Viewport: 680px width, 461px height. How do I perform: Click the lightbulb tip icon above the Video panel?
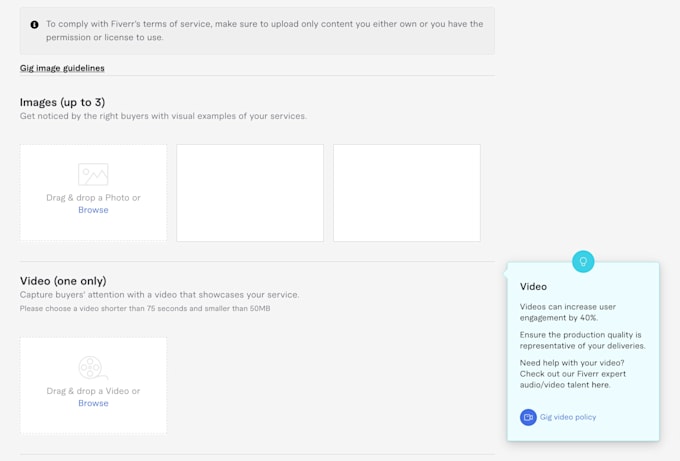point(583,262)
